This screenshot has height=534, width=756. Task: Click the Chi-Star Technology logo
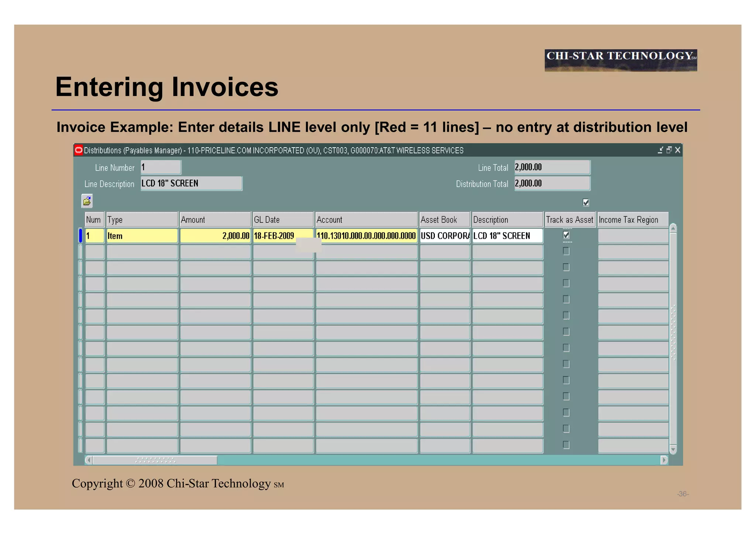point(621,60)
